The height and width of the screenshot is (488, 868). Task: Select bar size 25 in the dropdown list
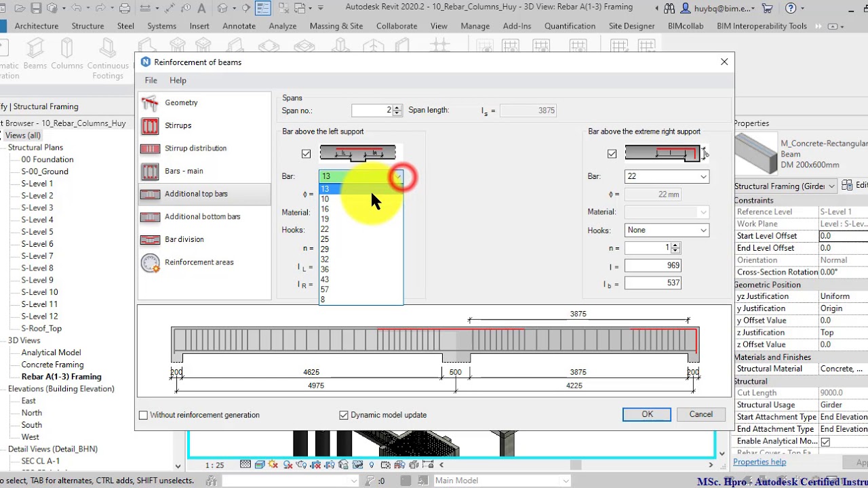click(x=361, y=239)
